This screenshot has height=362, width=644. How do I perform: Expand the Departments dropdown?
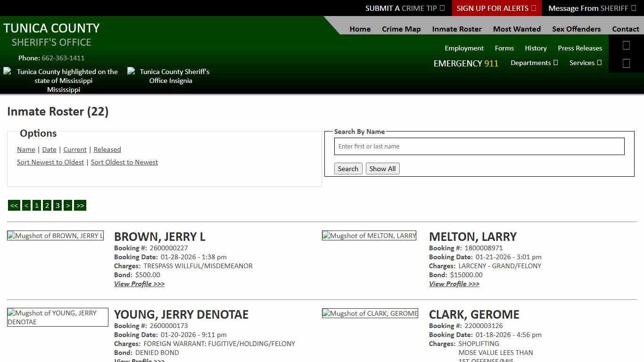click(x=534, y=62)
